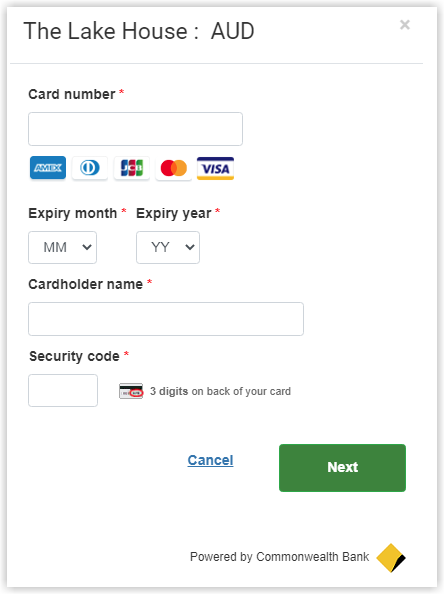This screenshot has height=595, width=445.
Task: Close the Lake House payment dialog
Action: pyautogui.click(x=405, y=25)
